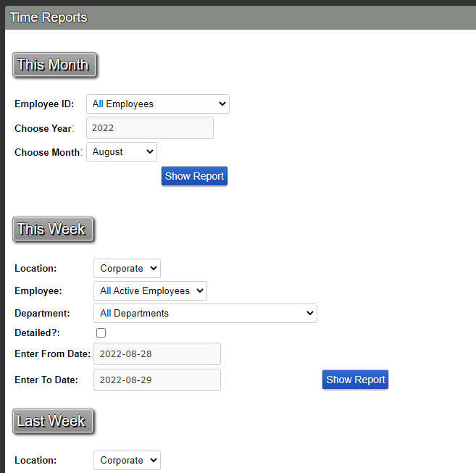
Task: Click the Time Reports title bar
Action: 49,17
